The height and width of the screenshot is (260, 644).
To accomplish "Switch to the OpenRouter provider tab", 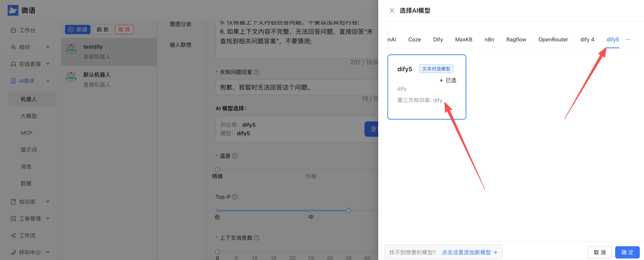I will point(553,40).
